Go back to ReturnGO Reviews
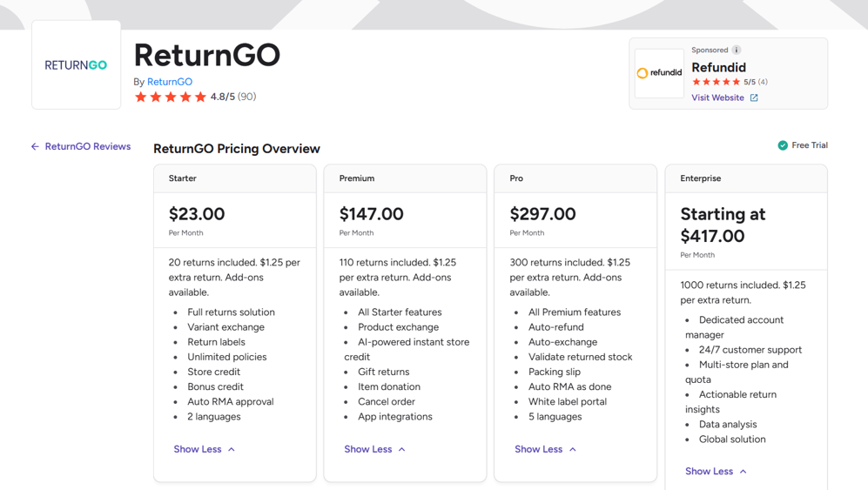The height and width of the screenshot is (490, 868). (87, 146)
